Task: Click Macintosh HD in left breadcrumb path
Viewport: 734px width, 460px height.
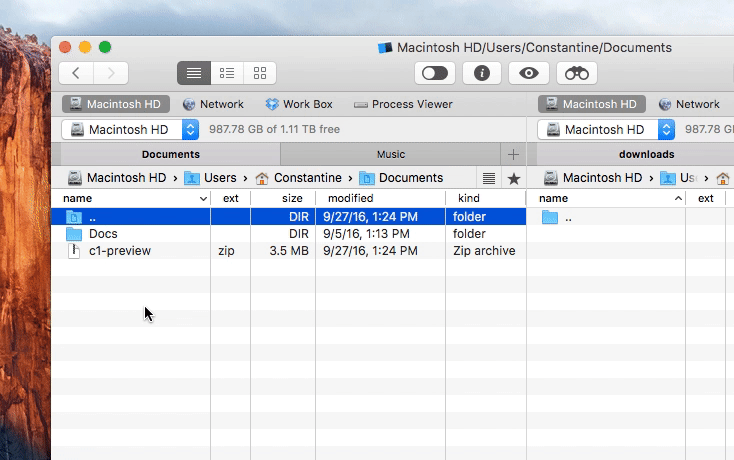Action: point(117,178)
